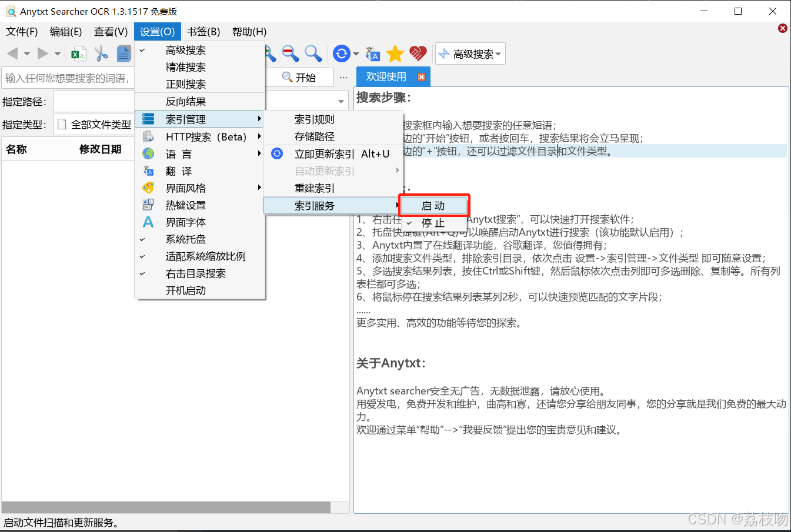791x532 pixels.
Task: Open the 帮助(H) menu
Action: [x=249, y=32]
